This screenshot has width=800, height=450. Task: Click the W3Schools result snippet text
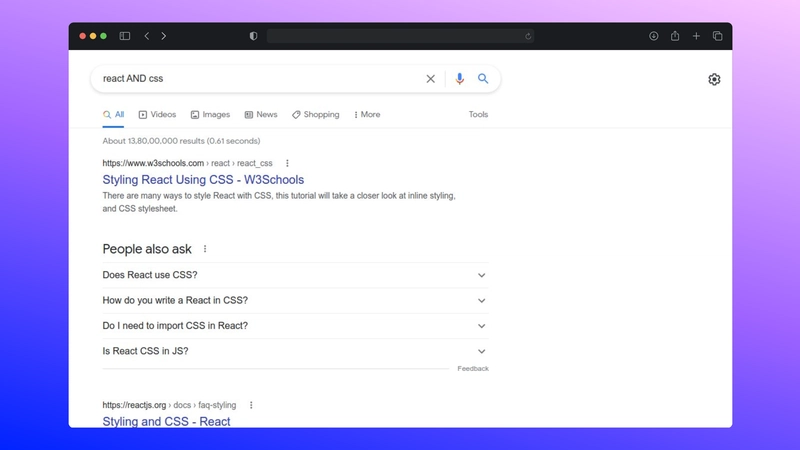(x=279, y=202)
